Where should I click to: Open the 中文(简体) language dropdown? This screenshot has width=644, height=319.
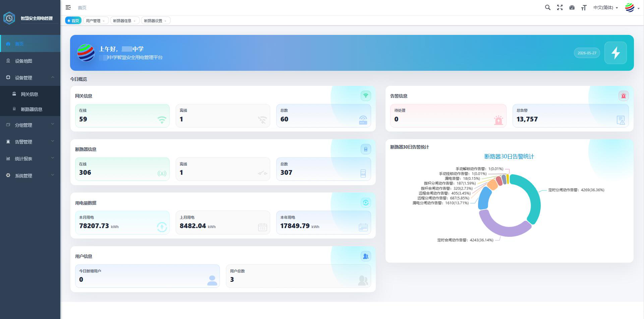[x=605, y=7]
